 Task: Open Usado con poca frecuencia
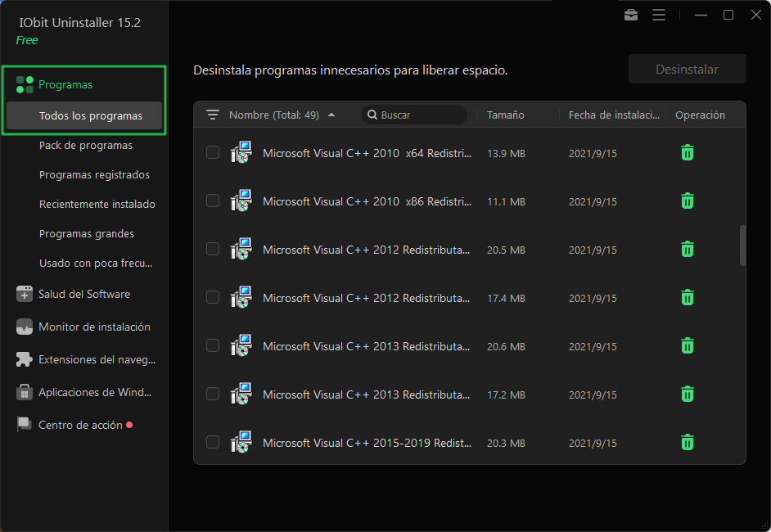[96, 264]
